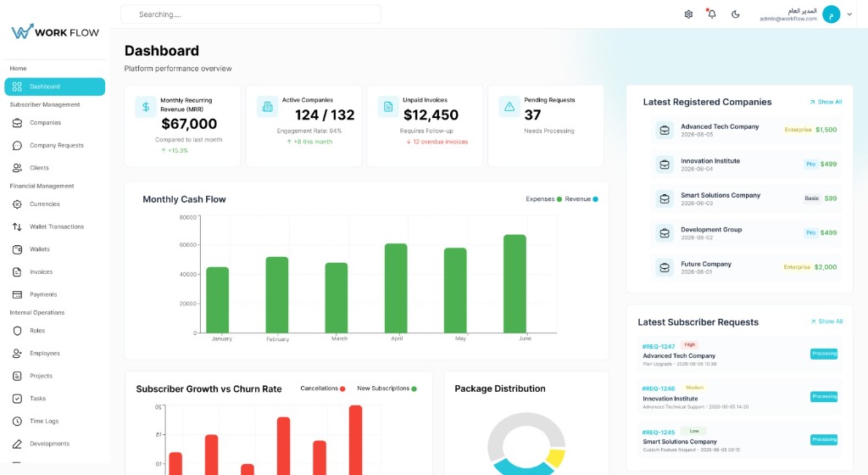868x475 pixels.
Task: Click the Future Company row icon
Action: (665, 267)
